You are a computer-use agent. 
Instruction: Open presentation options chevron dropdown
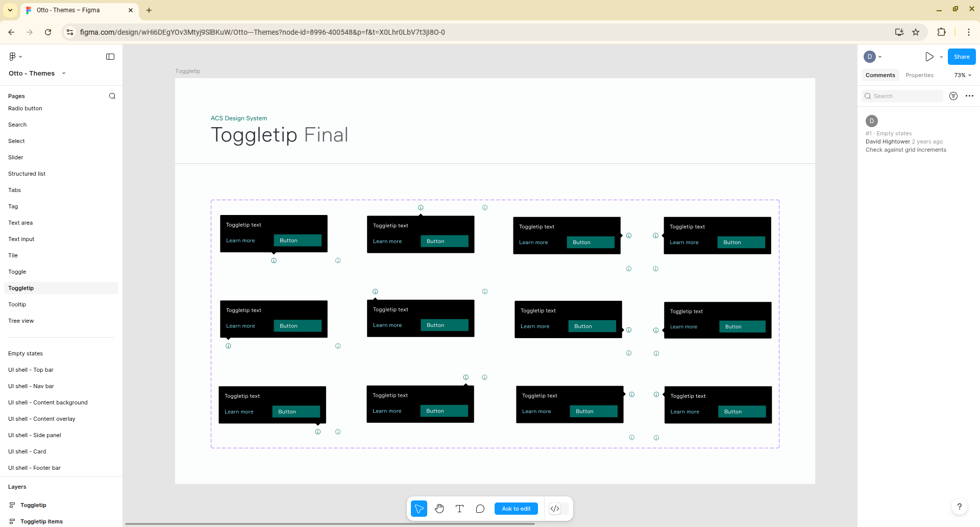tap(941, 57)
